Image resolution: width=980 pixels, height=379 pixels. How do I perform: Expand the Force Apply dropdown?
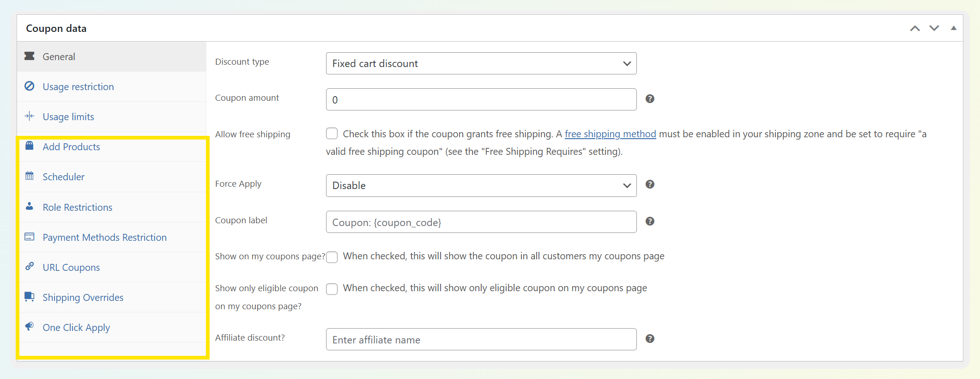pos(481,185)
